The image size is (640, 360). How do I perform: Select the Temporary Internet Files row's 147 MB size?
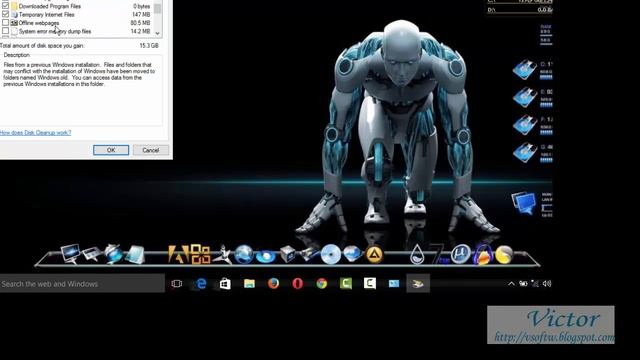141,15
